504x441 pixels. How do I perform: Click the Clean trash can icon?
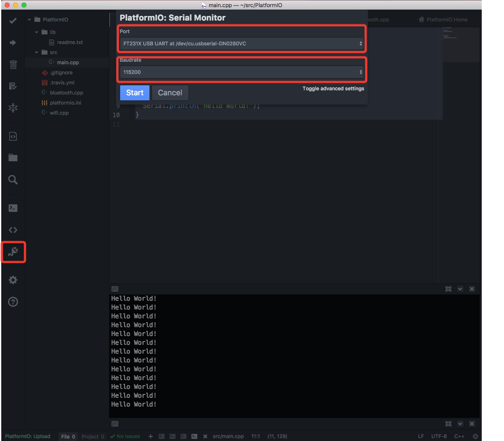[13, 64]
